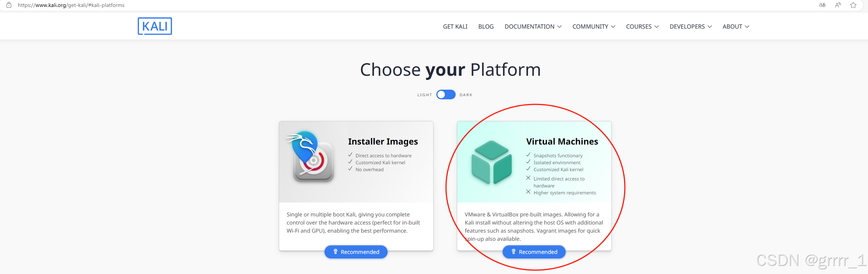Click the Installer Images disk icon
Screen dimensions: 868x274
tap(310, 157)
